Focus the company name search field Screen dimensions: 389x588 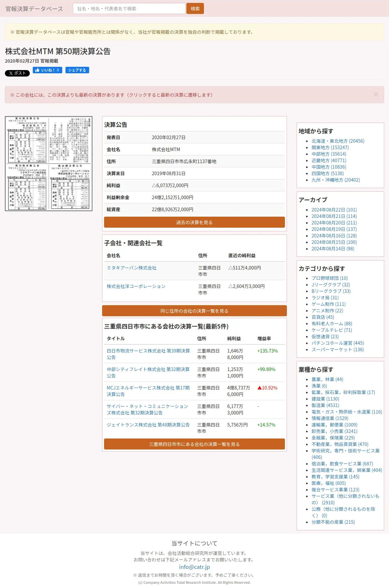129,9
